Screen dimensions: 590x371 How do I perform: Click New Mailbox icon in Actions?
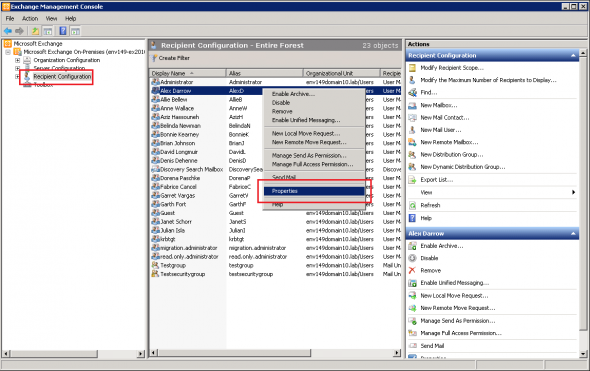tap(412, 105)
